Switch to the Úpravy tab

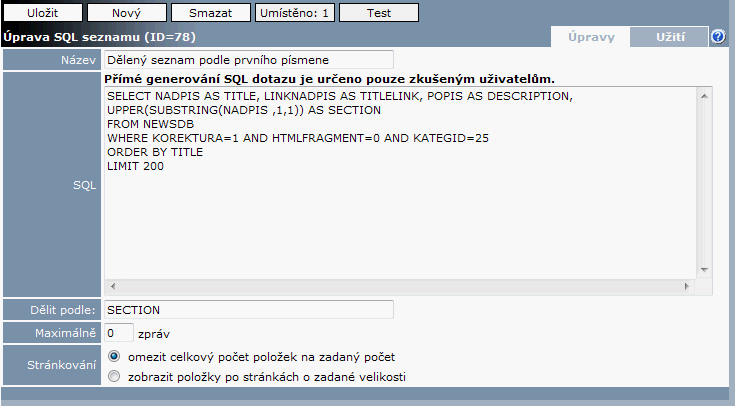(x=590, y=37)
